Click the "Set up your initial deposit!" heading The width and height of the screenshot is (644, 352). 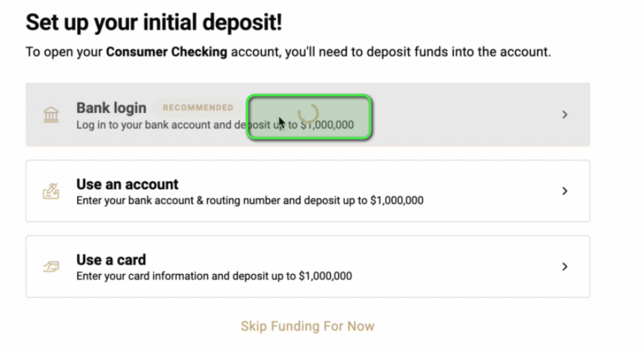click(154, 22)
